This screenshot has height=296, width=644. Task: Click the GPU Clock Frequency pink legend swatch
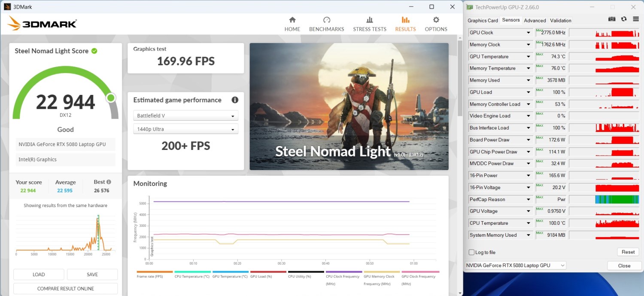(x=420, y=272)
